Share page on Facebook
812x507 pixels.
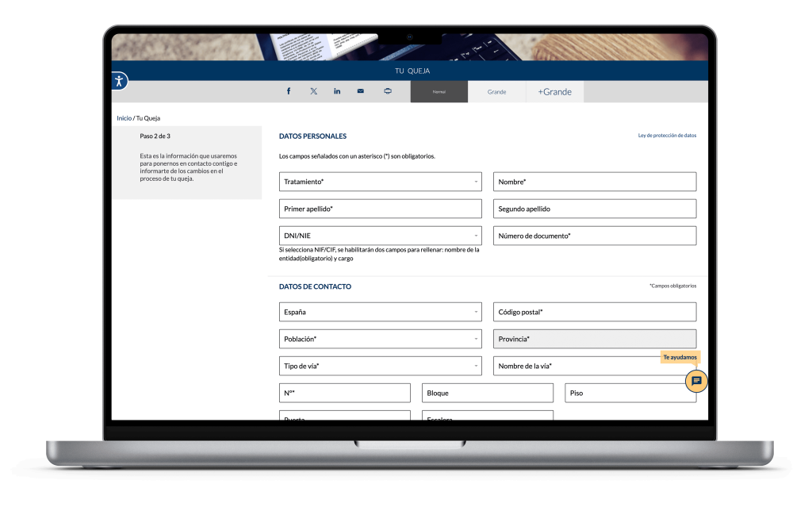pos(289,91)
